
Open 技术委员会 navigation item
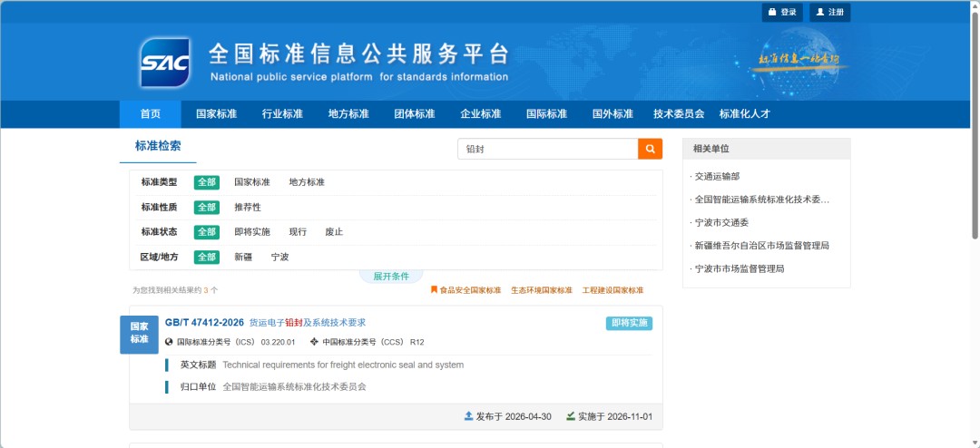coord(679,114)
